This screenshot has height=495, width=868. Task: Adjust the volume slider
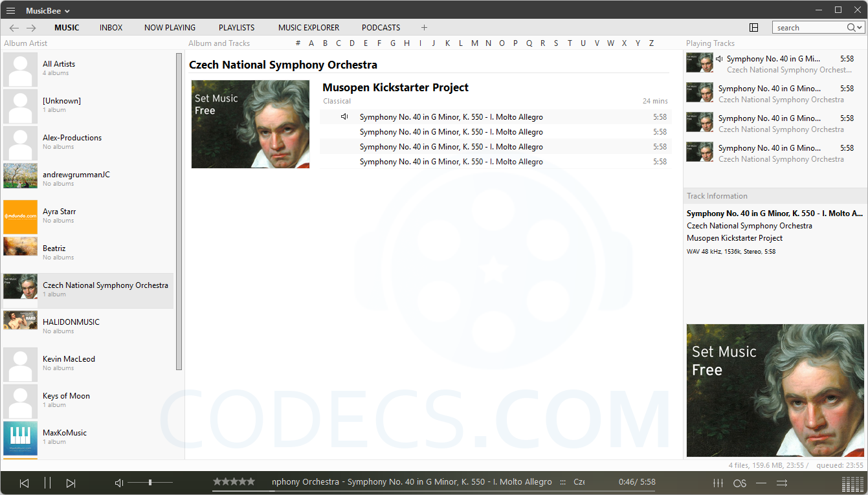pos(150,483)
